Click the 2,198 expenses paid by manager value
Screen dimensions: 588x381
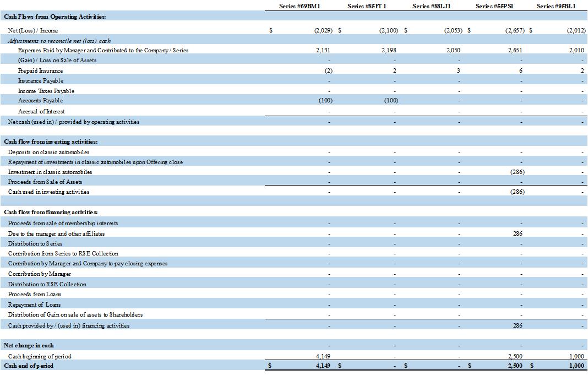(x=389, y=50)
